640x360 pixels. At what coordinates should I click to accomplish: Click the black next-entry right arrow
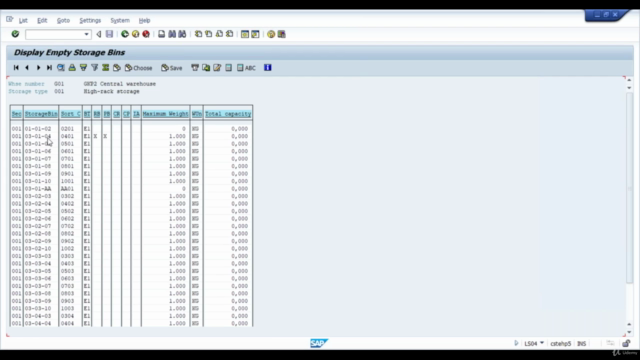[x=38, y=68]
